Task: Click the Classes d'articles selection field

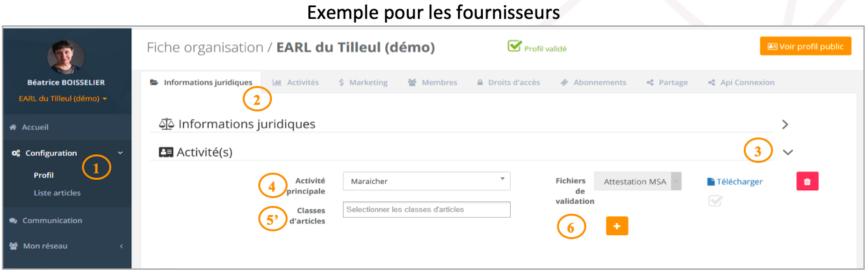Action: pos(427,210)
